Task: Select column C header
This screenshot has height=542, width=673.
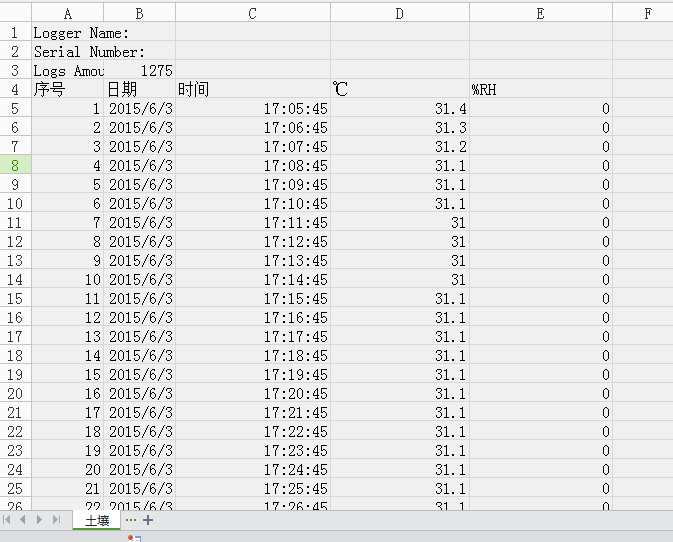Action: (x=252, y=13)
